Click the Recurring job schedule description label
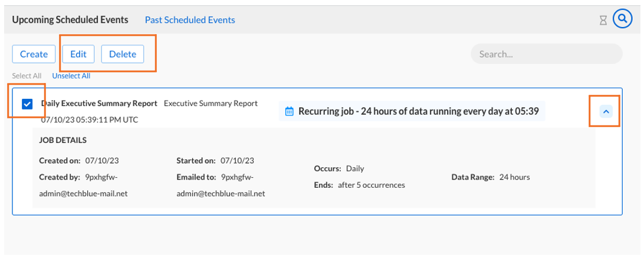This screenshot has width=644, height=259. point(418,111)
